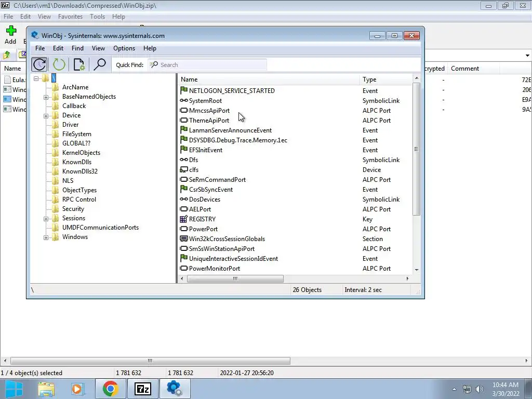Open Chrome from the taskbar

(111, 389)
